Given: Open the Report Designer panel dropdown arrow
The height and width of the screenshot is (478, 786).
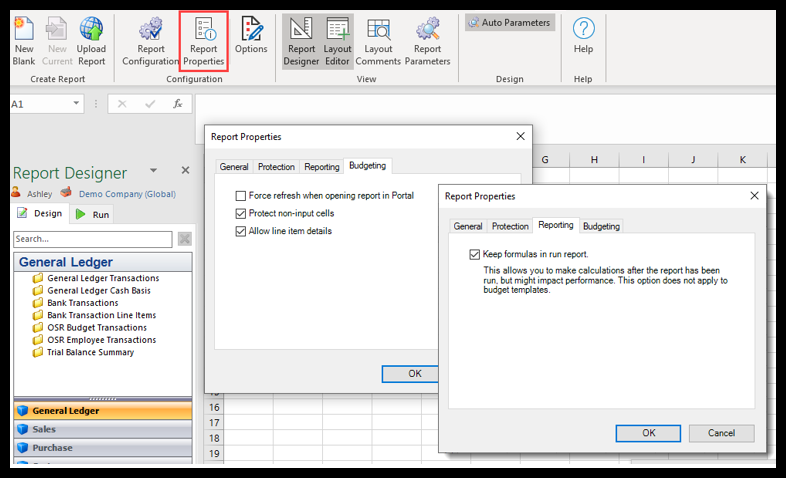Looking at the screenshot, I should [153, 172].
